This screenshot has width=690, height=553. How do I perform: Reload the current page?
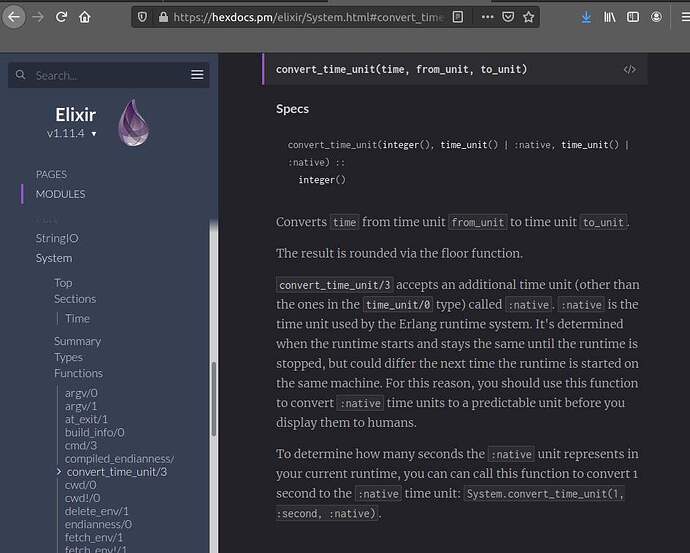pos(61,17)
